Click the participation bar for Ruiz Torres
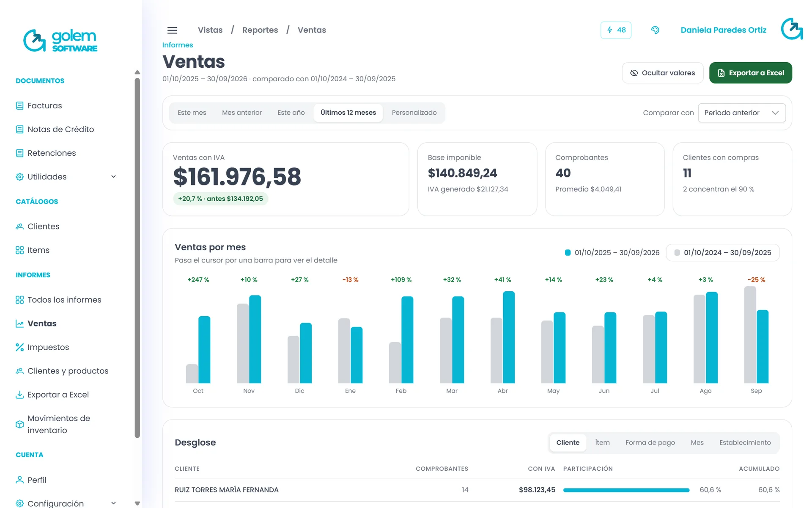The height and width of the screenshot is (508, 812). 626,490
